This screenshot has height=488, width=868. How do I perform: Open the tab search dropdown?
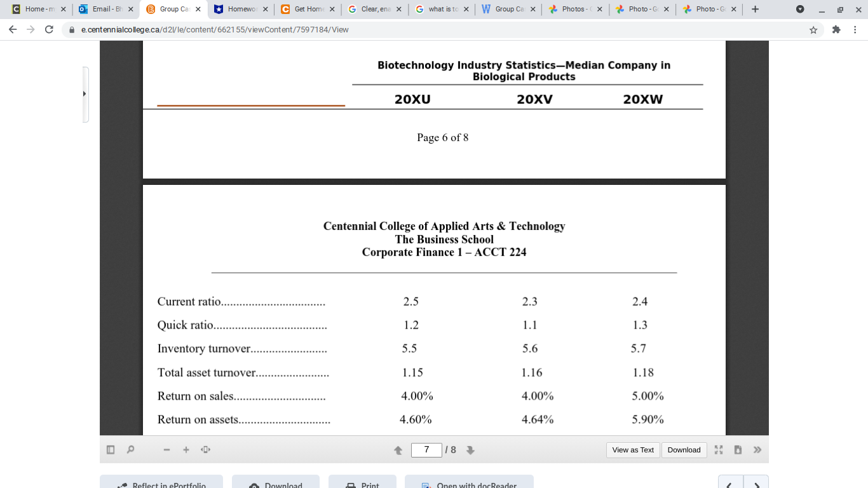800,9
